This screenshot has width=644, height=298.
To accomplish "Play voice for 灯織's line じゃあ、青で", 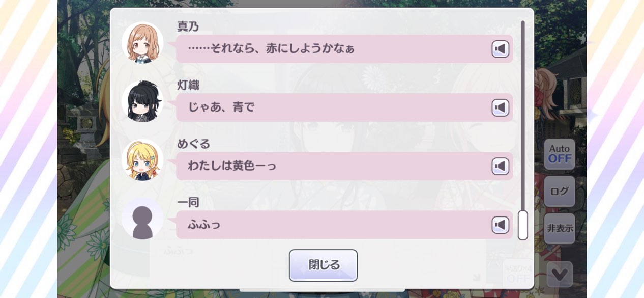I will [501, 107].
